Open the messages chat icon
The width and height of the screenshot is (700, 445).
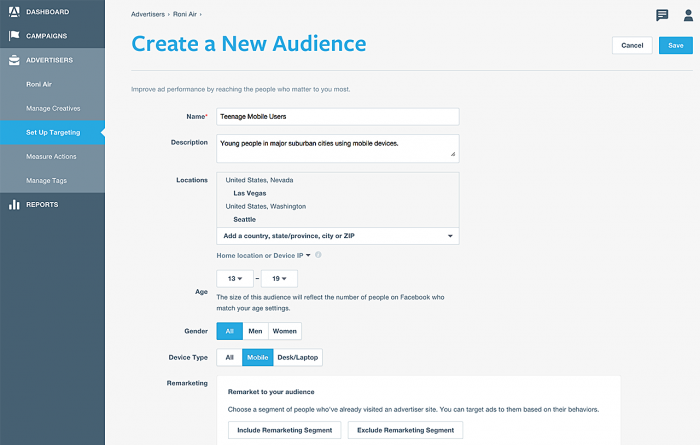coord(662,15)
